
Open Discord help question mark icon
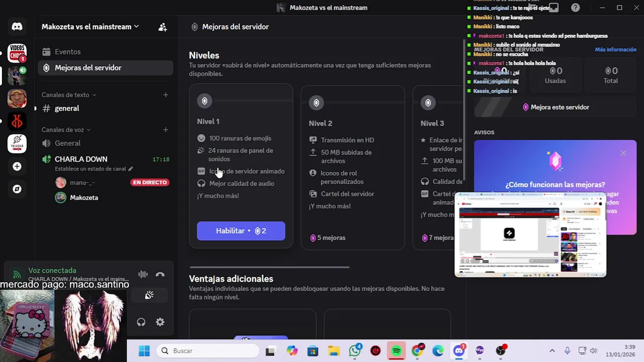(x=576, y=8)
